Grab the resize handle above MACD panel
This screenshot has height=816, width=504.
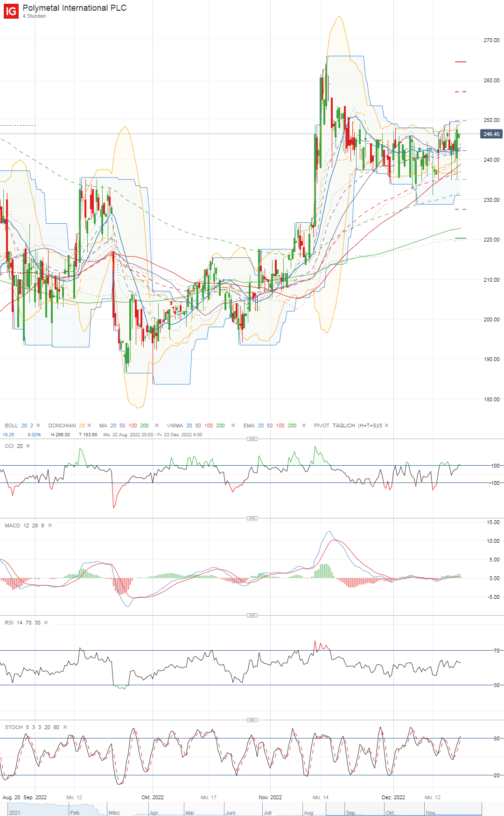pos(252,518)
